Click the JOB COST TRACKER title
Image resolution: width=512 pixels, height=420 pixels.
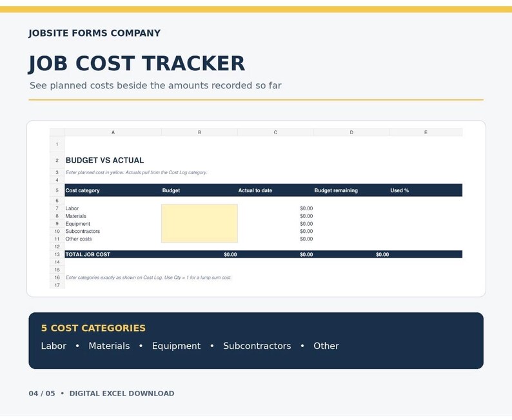coord(137,63)
